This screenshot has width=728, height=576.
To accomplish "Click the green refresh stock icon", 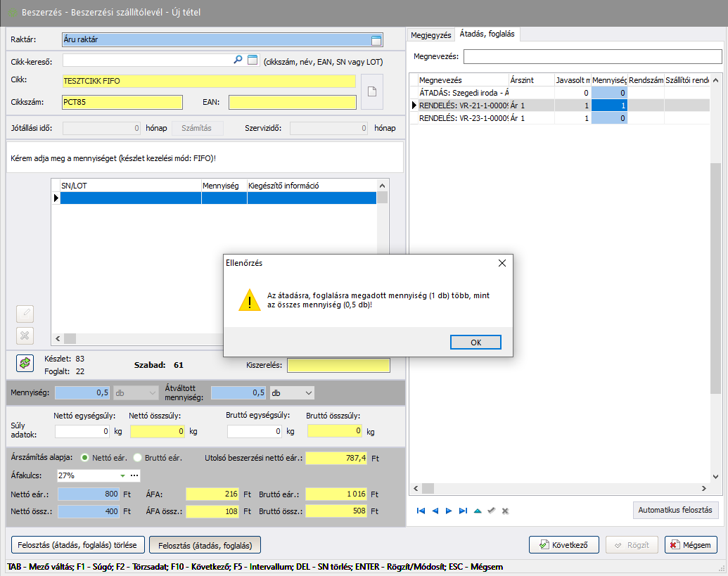I will coord(25,363).
